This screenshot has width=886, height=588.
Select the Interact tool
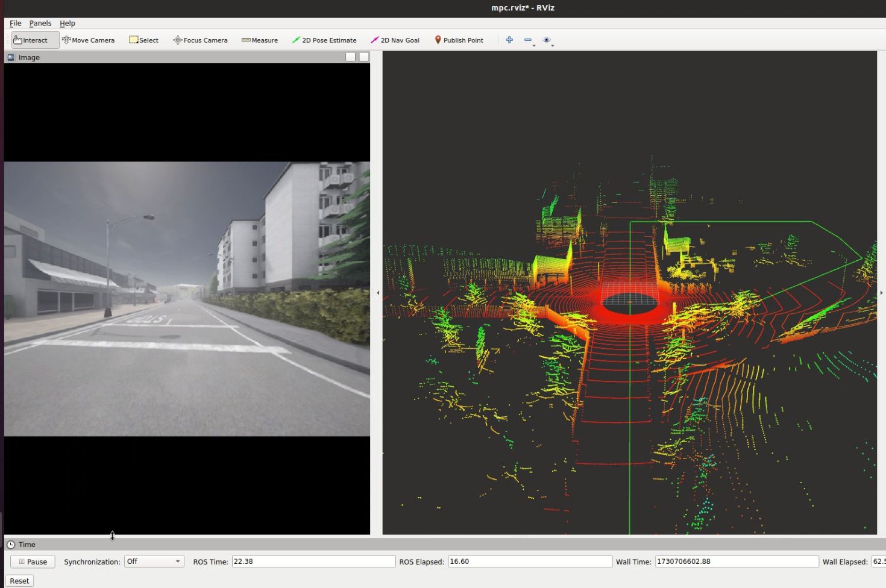[34, 40]
